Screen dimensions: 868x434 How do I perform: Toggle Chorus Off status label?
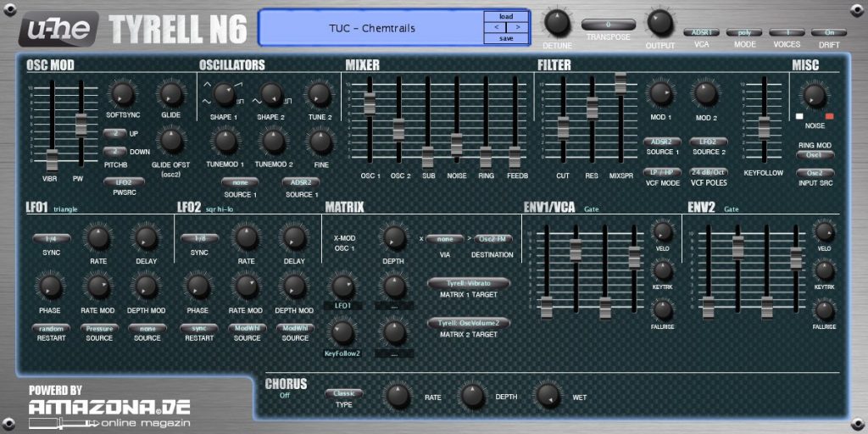click(x=285, y=395)
